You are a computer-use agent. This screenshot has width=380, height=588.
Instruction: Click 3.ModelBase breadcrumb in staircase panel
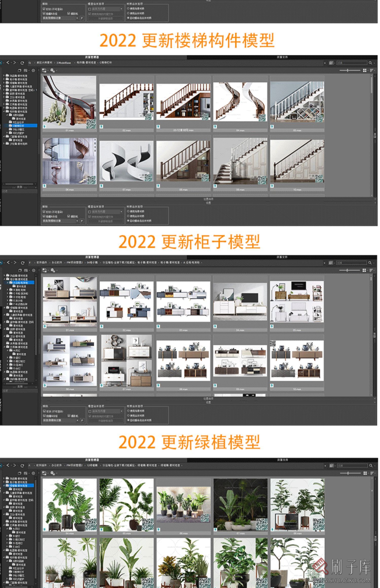click(x=64, y=63)
